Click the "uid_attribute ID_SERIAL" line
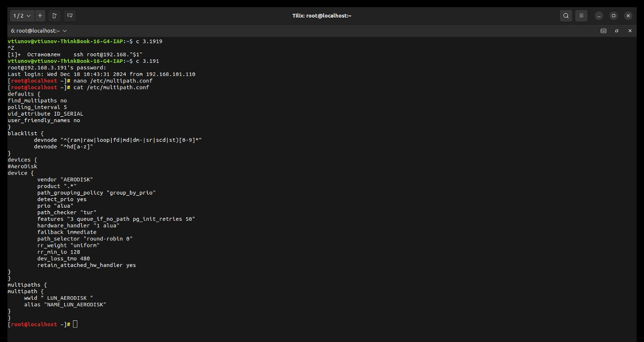 tap(45, 114)
